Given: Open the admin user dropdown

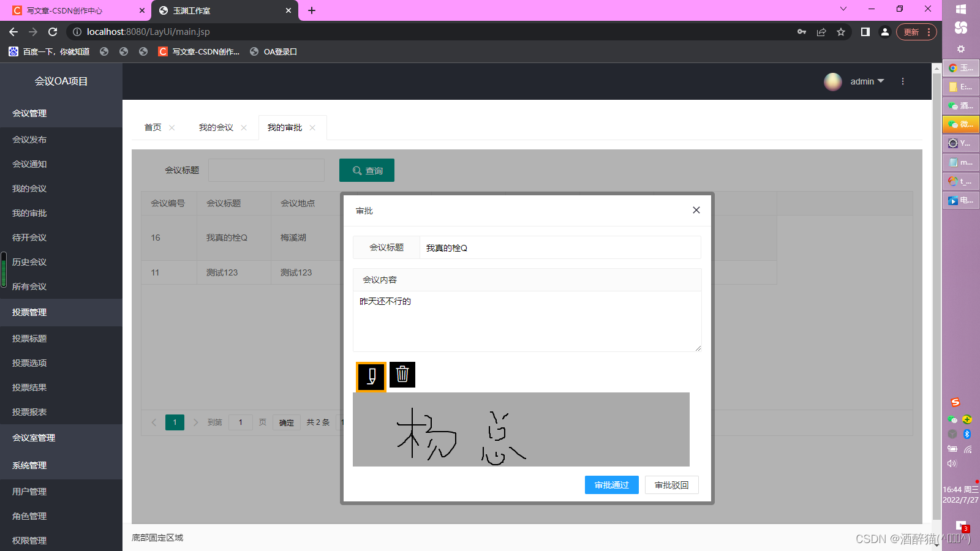Looking at the screenshot, I should tap(867, 81).
